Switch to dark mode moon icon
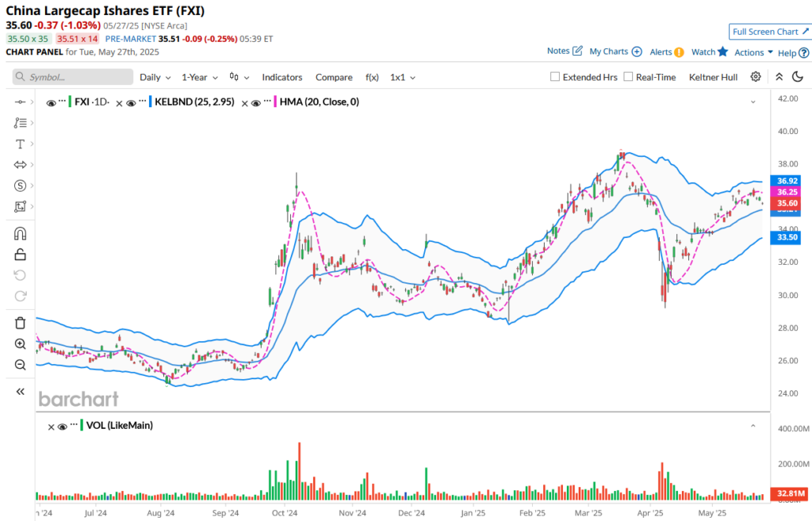 tap(798, 77)
